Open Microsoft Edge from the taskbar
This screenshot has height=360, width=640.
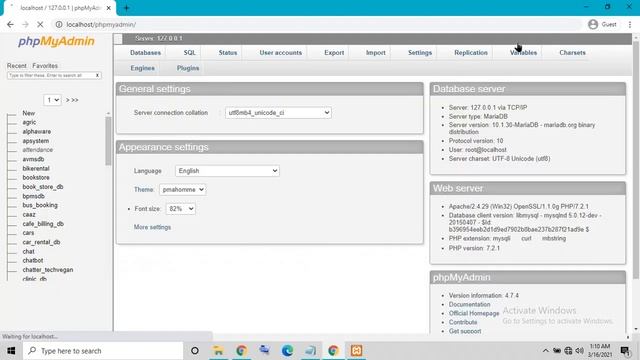(x=287, y=351)
